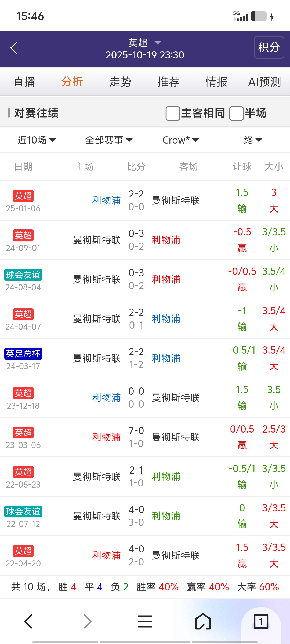
Task: Open the browser home icon
Action: point(203,621)
